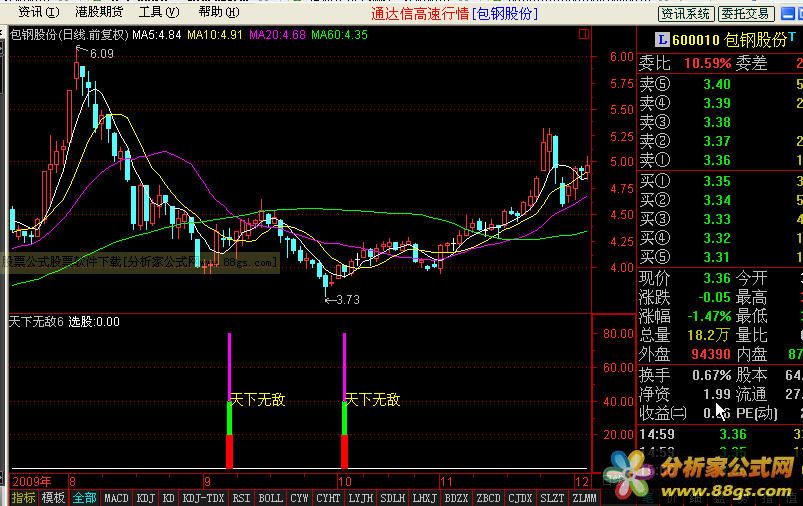803x506 pixels.
Task: Switch to SDLH indicator
Action: (392, 497)
